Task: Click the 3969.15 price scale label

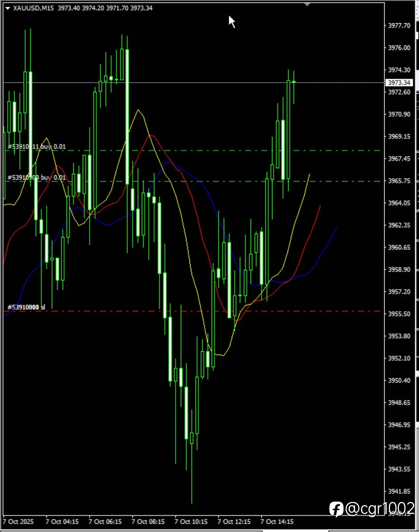Action: (399, 137)
